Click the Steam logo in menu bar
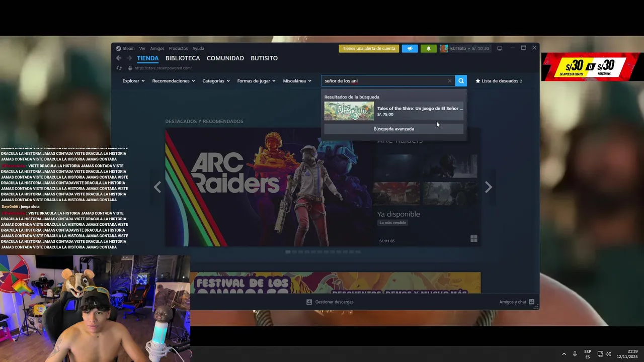 point(118,49)
